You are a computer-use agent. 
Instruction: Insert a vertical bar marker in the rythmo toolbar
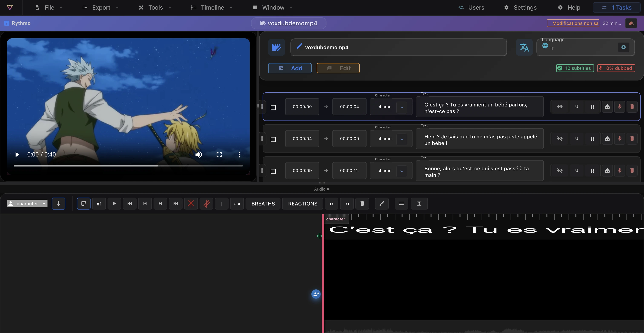(x=222, y=204)
